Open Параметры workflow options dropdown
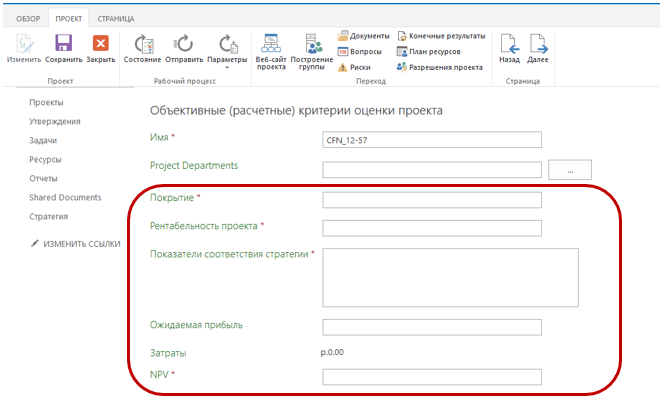The width and height of the screenshot is (665, 403). [x=227, y=51]
